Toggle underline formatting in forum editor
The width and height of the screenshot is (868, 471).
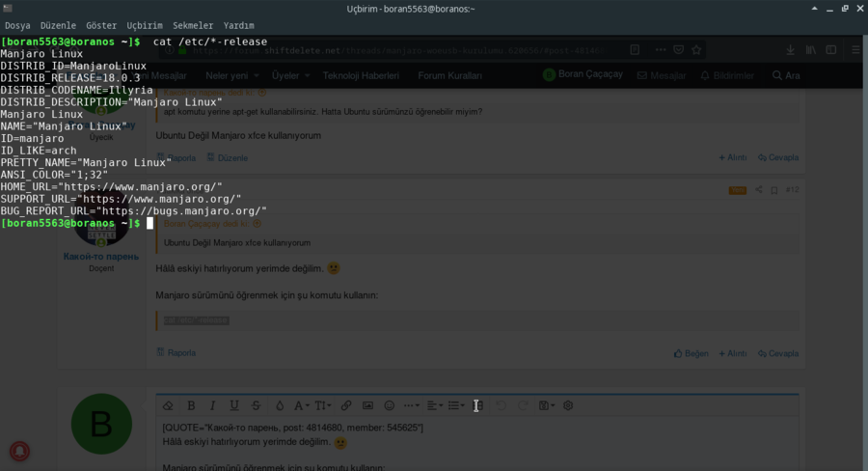[x=234, y=405]
